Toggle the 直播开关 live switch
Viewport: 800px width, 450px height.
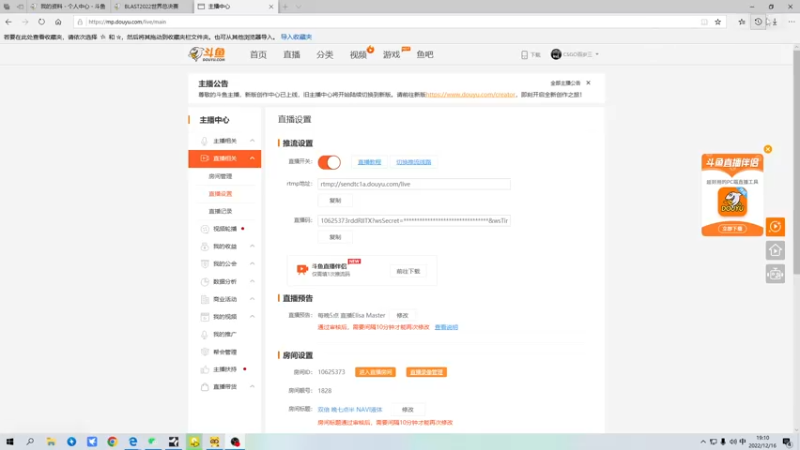[x=329, y=162]
